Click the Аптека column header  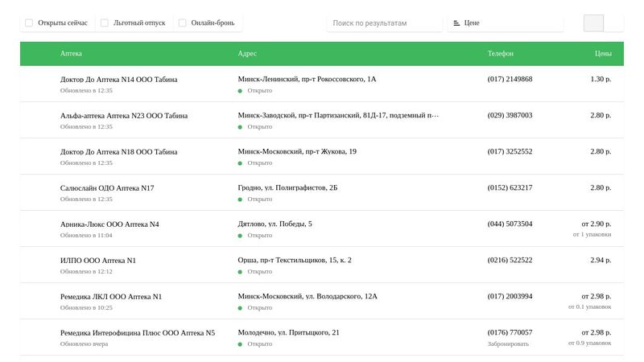tap(71, 54)
